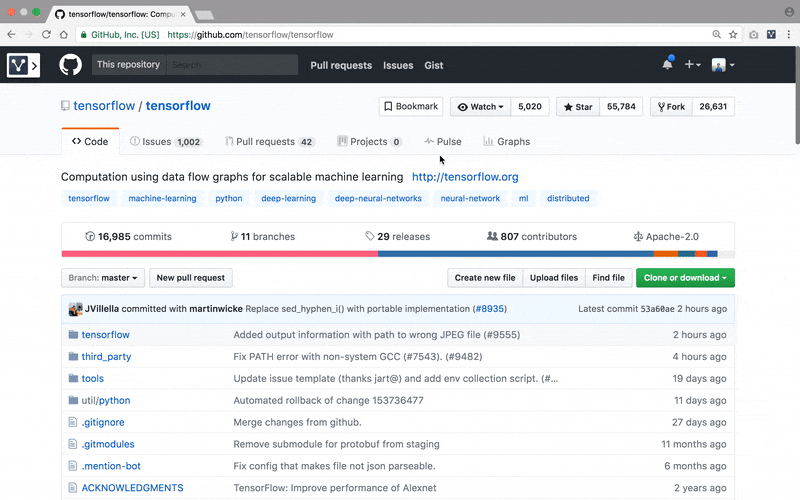Open the tensorflow folder icon

(73, 335)
